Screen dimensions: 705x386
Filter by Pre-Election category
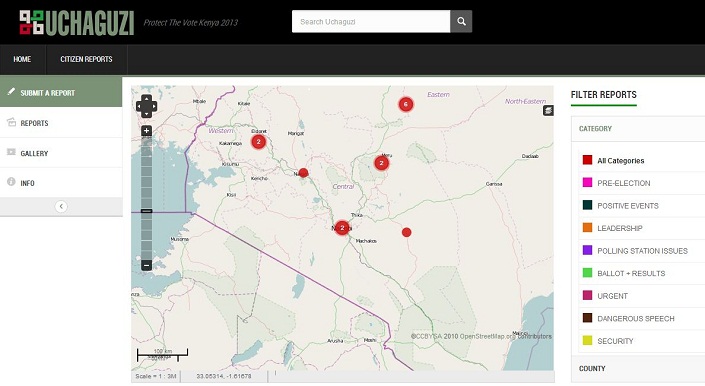624,183
